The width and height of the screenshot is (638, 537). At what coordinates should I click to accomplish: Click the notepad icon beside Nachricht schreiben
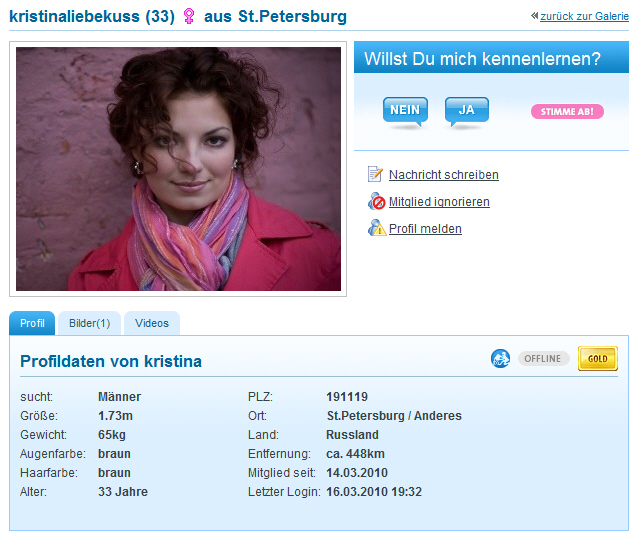[375, 174]
